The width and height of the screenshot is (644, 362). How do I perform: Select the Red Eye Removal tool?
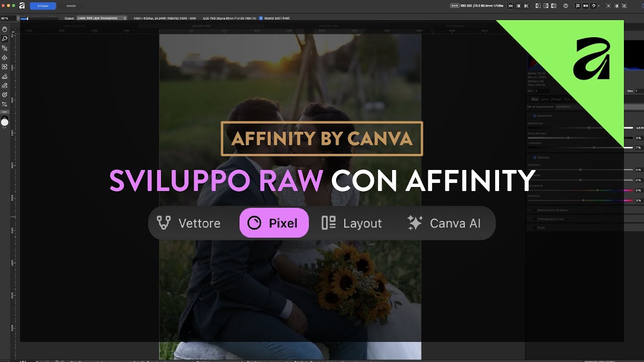click(5, 57)
